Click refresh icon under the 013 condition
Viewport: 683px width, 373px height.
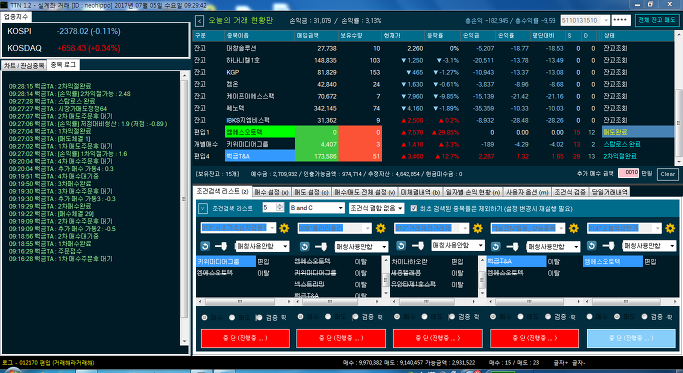tap(205, 246)
